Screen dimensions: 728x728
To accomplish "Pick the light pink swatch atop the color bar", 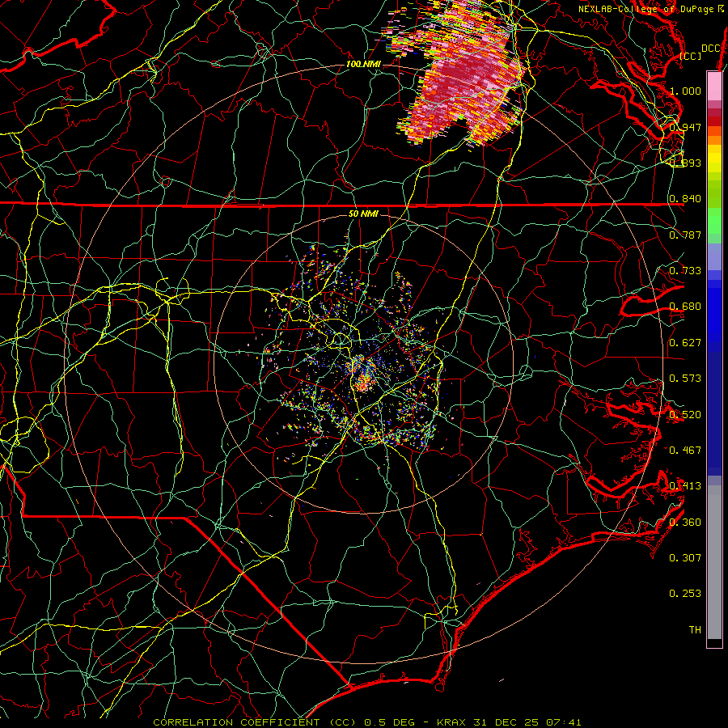I will pos(714,86).
